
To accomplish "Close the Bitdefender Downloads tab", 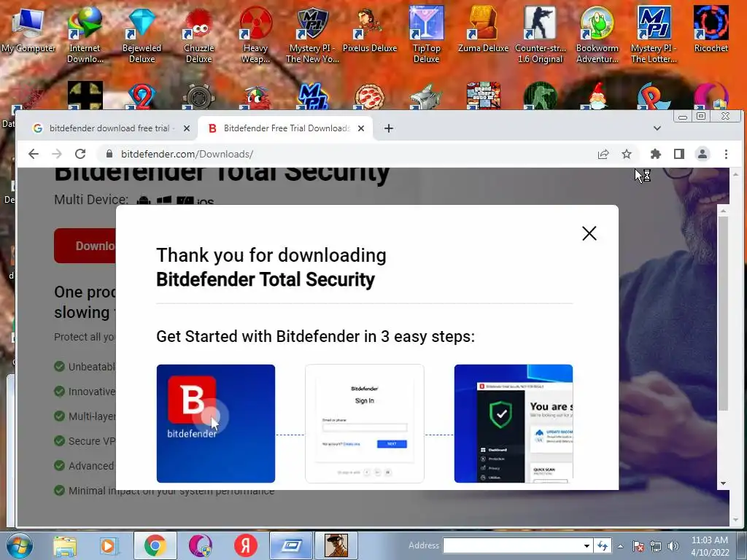I will pyautogui.click(x=361, y=128).
